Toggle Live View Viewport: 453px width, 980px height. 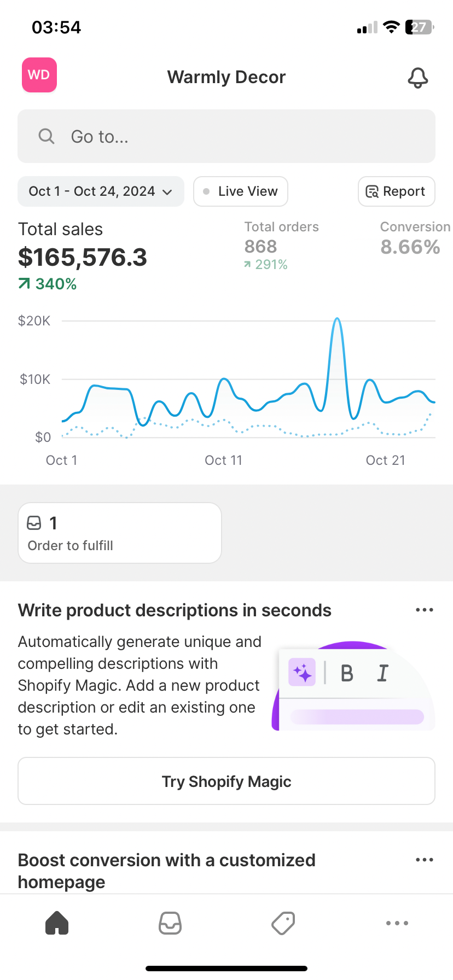(x=241, y=191)
